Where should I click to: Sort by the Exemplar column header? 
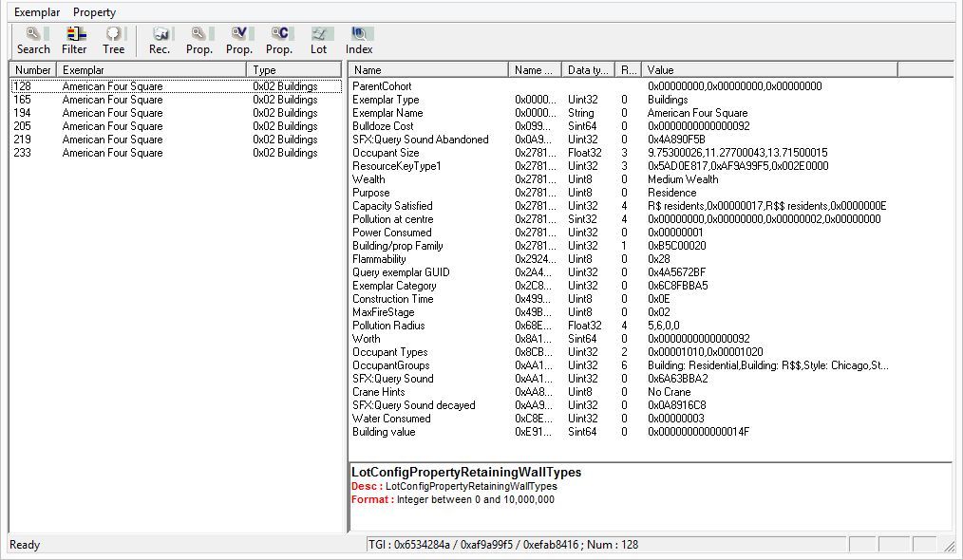[151, 70]
